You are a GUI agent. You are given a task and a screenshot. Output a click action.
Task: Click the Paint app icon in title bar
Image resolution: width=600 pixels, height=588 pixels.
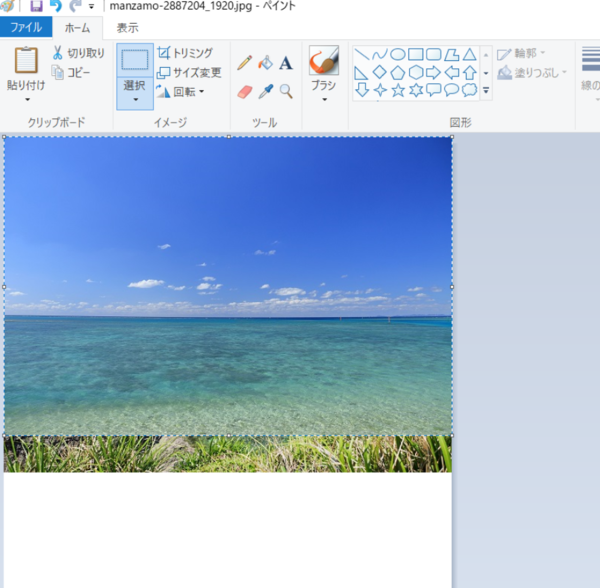pos(7,5)
